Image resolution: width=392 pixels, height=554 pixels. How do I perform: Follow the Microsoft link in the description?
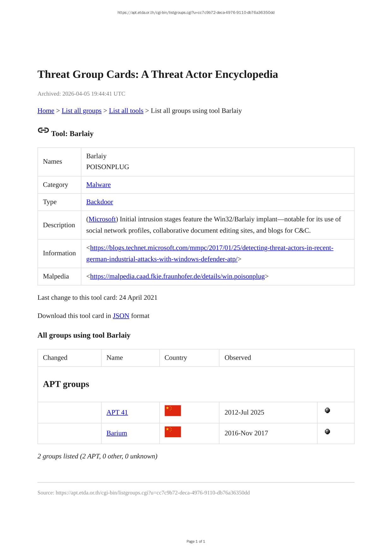tap(102, 219)
